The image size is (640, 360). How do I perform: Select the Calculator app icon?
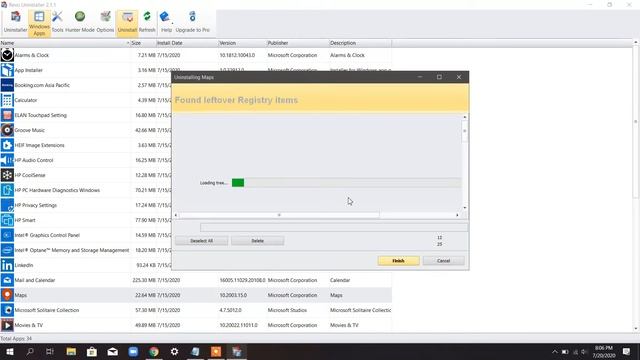[x=7, y=100]
